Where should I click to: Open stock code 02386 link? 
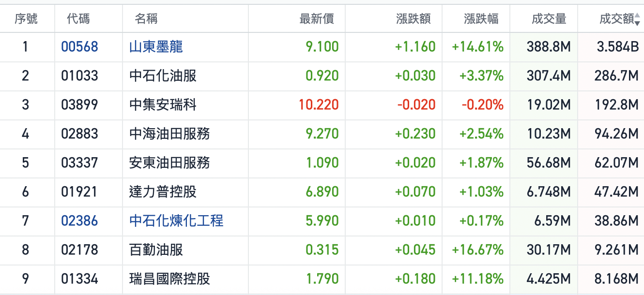(79, 221)
